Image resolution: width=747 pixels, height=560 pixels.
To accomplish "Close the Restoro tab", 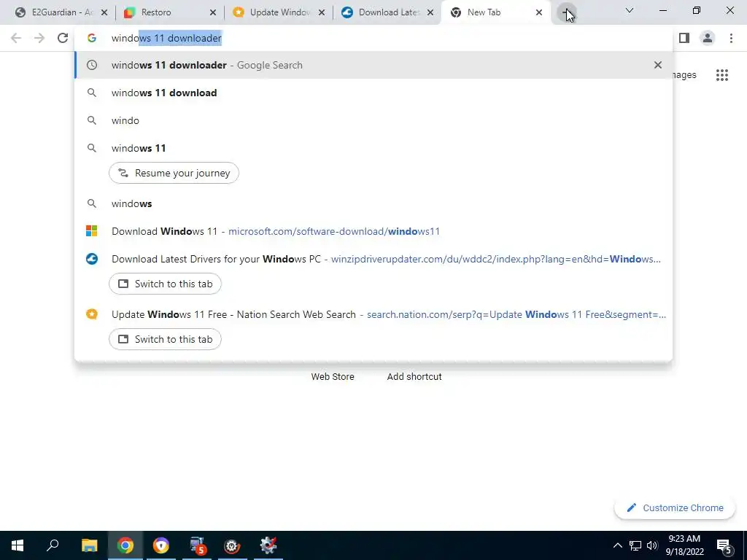I will point(213,12).
